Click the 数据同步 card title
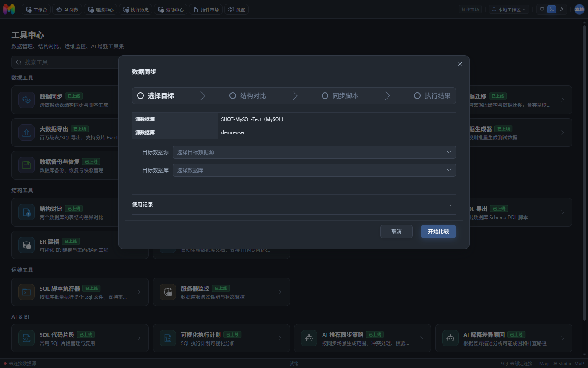588x368 pixels. pos(51,96)
